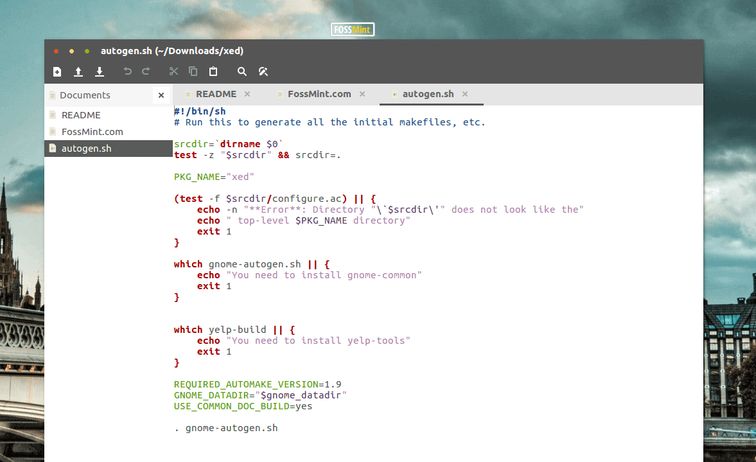Close the autogen.sh tab
Screen dimensions: 756x462
coord(465,94)
